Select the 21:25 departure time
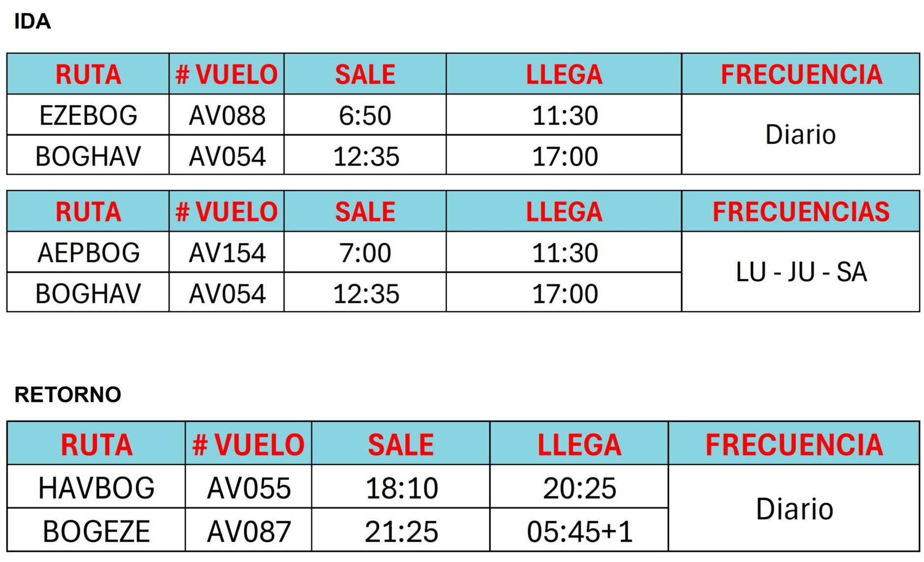The image size is (924, 562). pyautogui.click(x=401, y=532)
